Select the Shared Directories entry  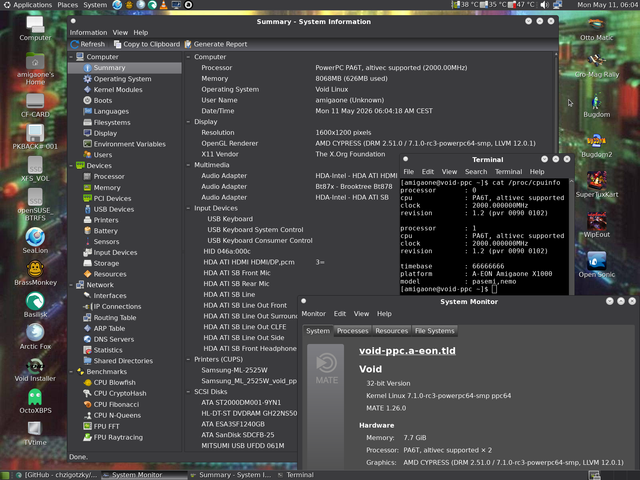[118, 361]
